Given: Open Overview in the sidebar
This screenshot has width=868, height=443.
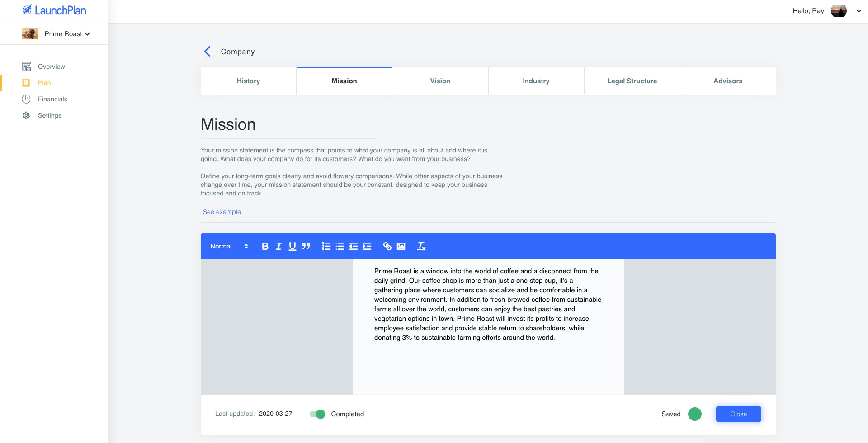Looking at the screenshot, I should click(51, 67).
